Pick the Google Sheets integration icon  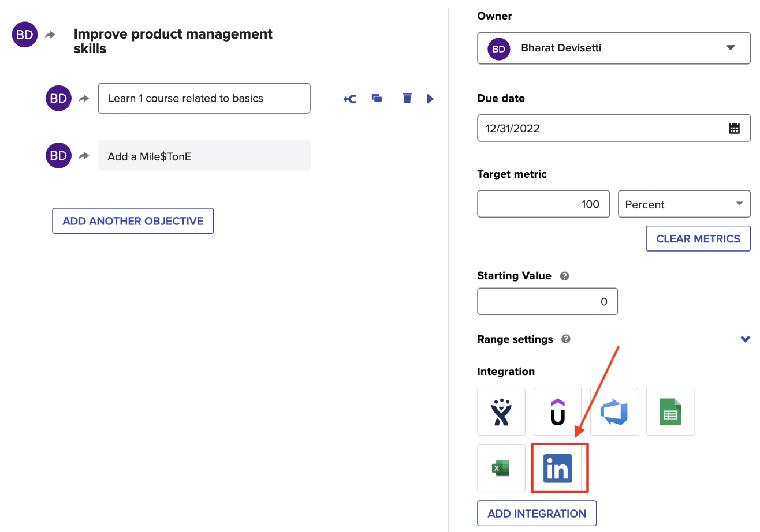(x=670, y=411)
